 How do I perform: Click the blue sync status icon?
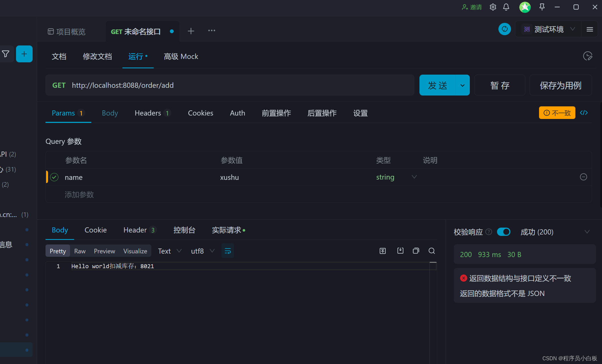point(505,29)
